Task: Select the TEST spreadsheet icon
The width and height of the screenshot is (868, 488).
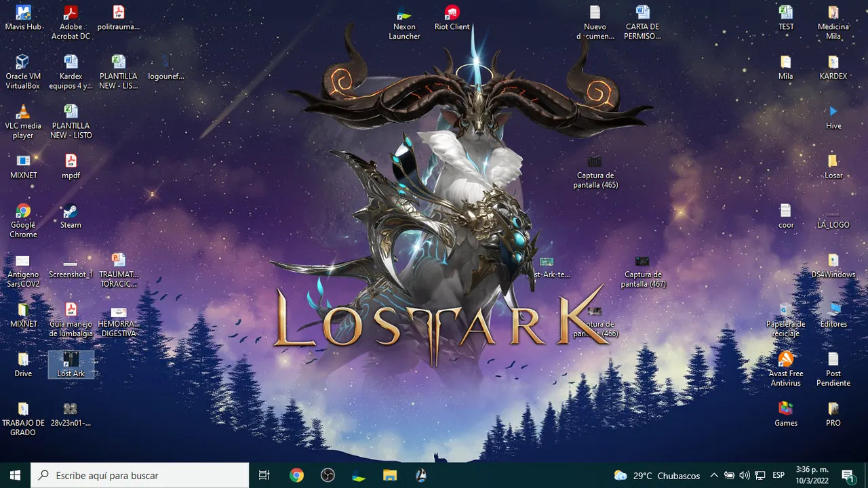Action: click(786, 18)
